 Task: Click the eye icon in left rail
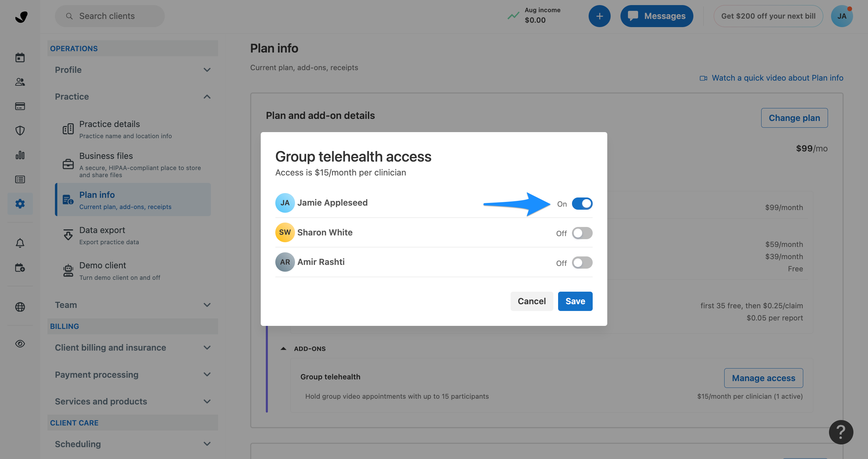[x=20, y=344]
